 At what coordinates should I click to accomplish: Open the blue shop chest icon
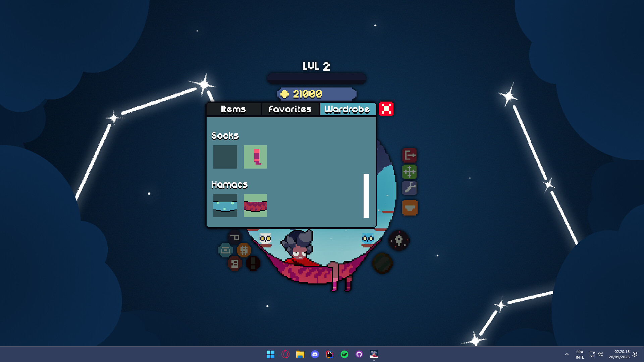[x=225, y=250]
